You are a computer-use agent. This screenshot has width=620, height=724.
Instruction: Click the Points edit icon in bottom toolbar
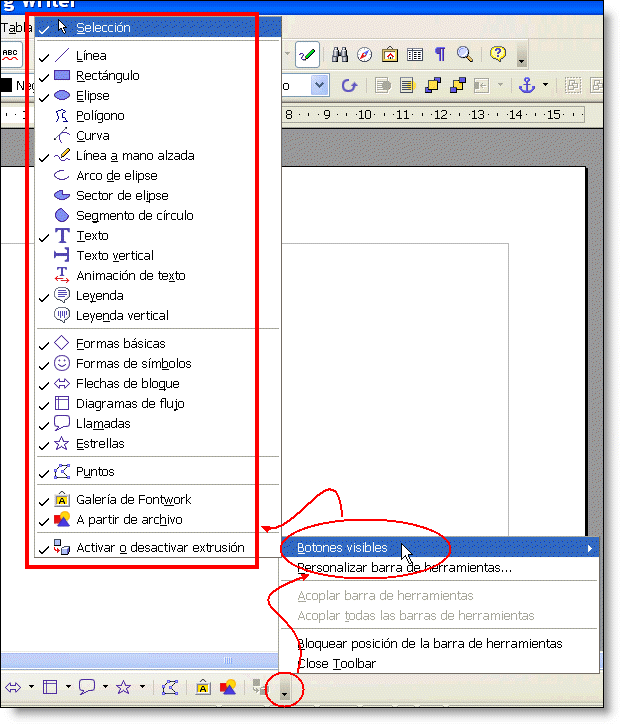point(171,687)
